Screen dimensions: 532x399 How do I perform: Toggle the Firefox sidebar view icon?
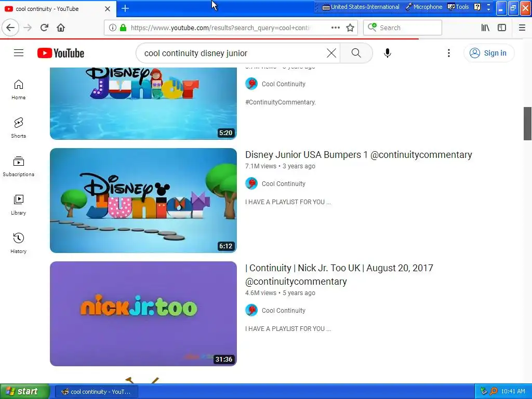pos(502,28)
